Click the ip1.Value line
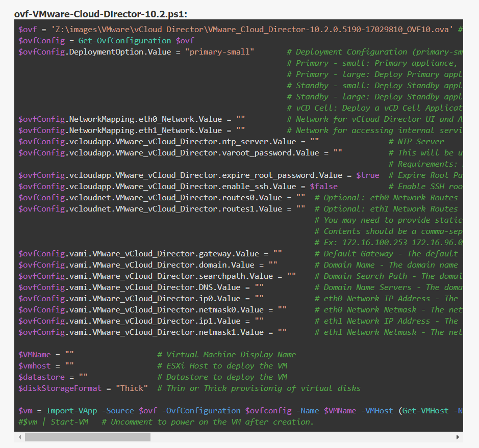479x448 pixels. point(141,321)
